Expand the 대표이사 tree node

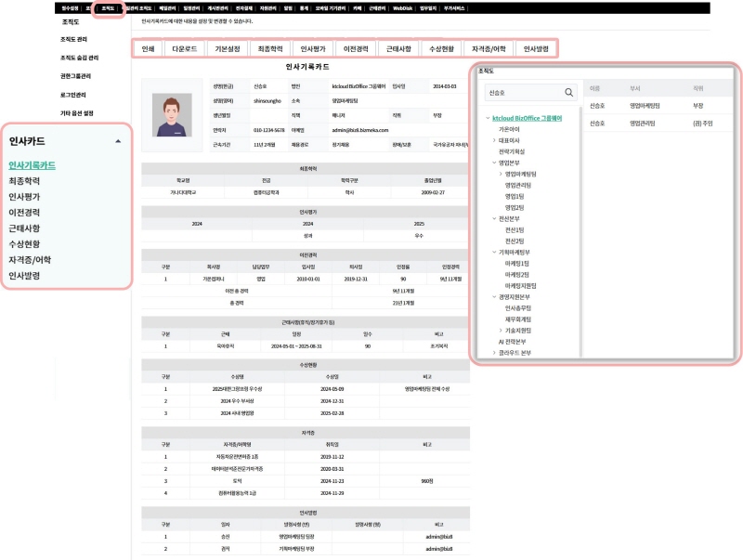coord(495,140)
